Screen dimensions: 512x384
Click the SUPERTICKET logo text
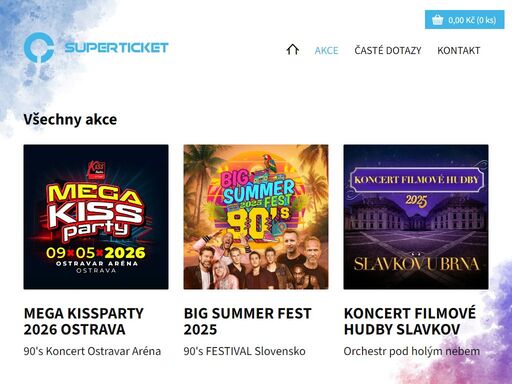(116, 47)
